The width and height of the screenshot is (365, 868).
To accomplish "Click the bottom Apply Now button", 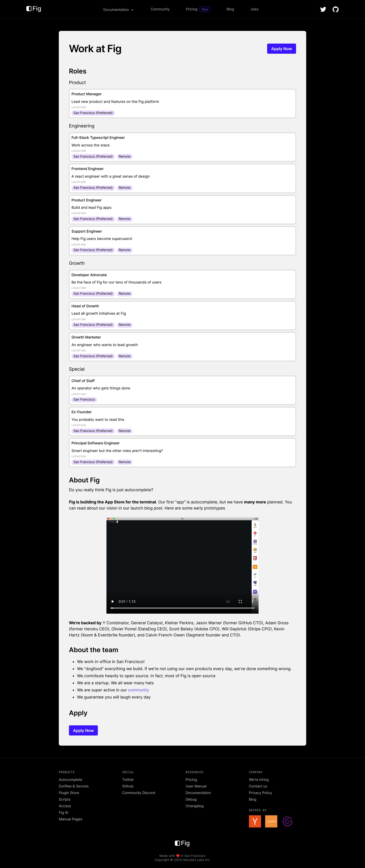I will click(x=83, y=731).
